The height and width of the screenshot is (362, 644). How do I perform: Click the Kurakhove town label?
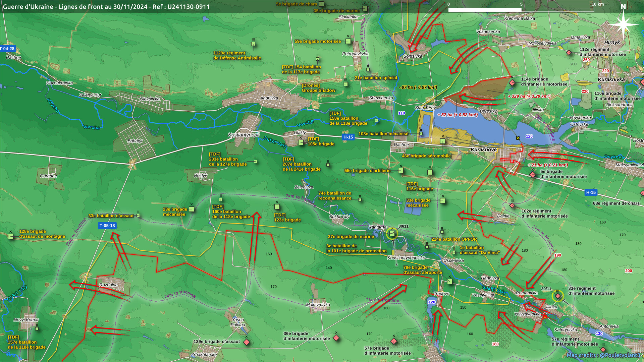[x=483, y=149]
